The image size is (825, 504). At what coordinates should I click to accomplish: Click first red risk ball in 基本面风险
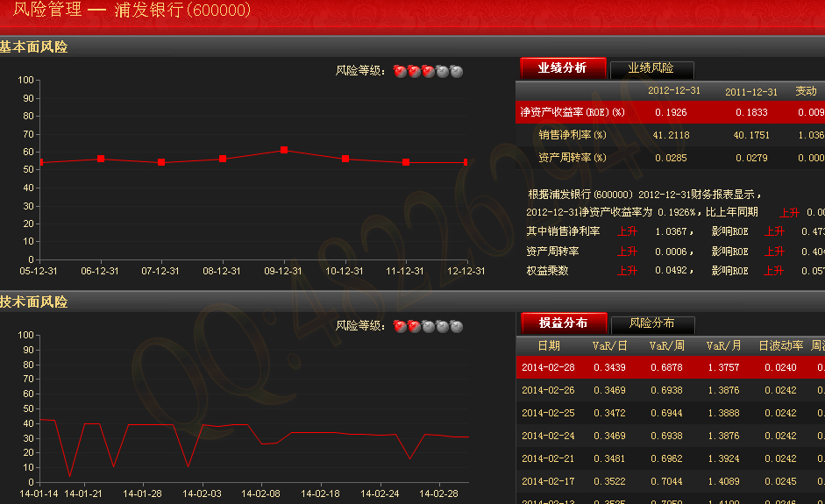[400, 72]
